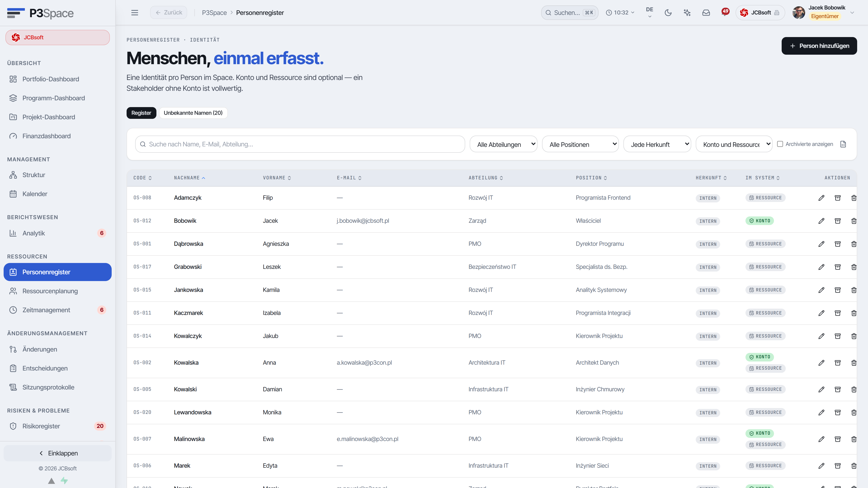Open the Alle Abteilungen dropdown
868x488 pixels.
coord(503,144)
